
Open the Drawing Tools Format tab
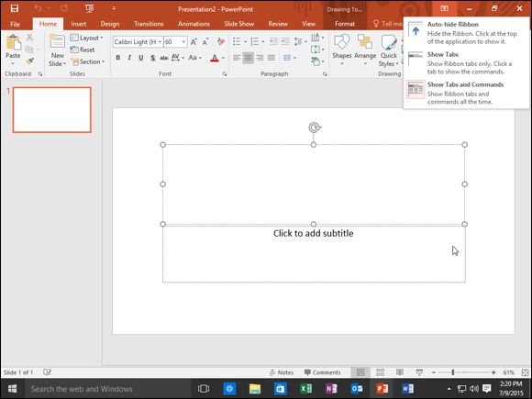(345, 24)
